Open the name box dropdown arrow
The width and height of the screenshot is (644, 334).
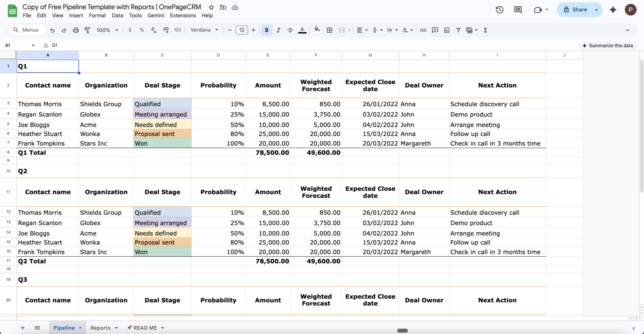click(33, 45)
